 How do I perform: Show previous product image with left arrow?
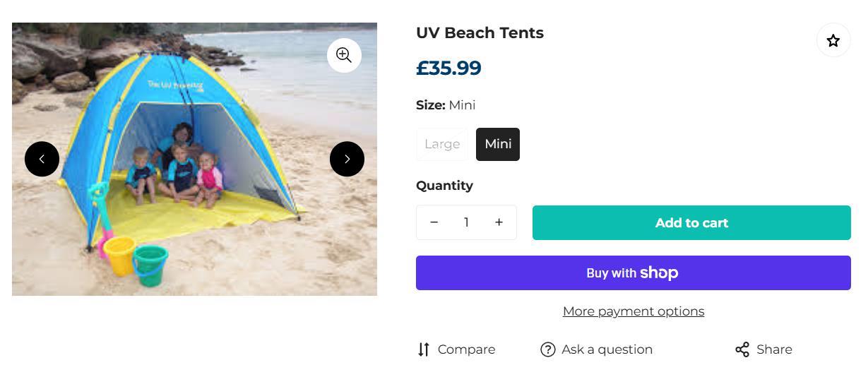(42, 159)
